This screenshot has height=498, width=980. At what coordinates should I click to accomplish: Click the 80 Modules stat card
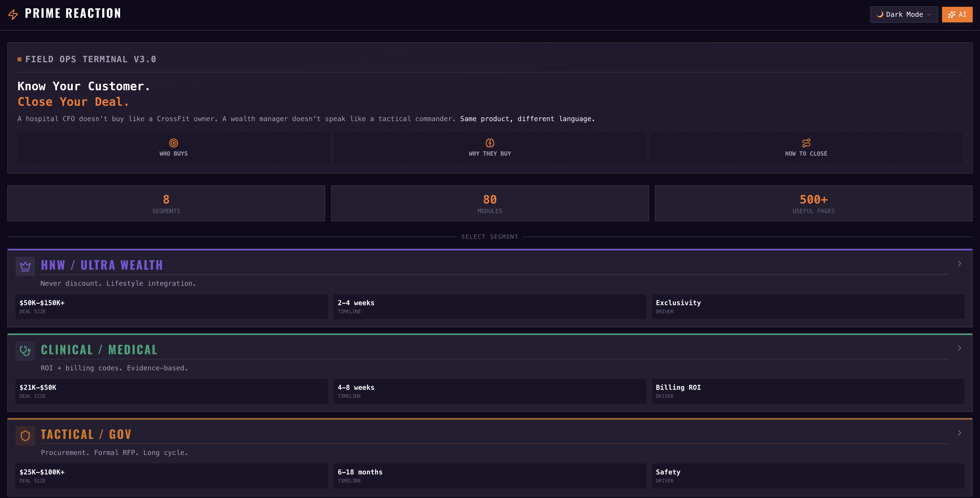pos(490,204)
